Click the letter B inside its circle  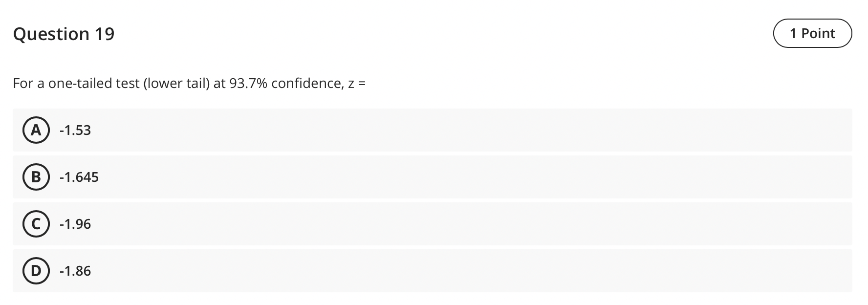(x=36, y=177)
